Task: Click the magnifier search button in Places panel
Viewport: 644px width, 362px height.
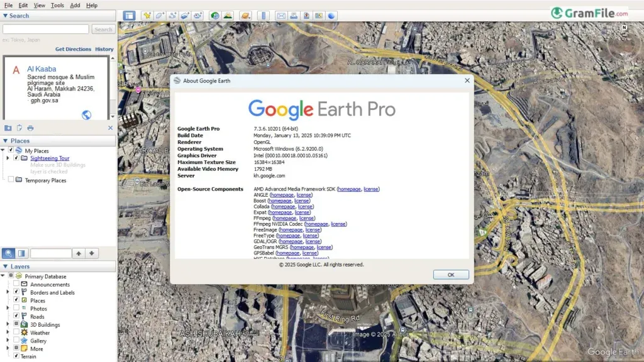Action: pyautogui.click(x=8, y=253)
